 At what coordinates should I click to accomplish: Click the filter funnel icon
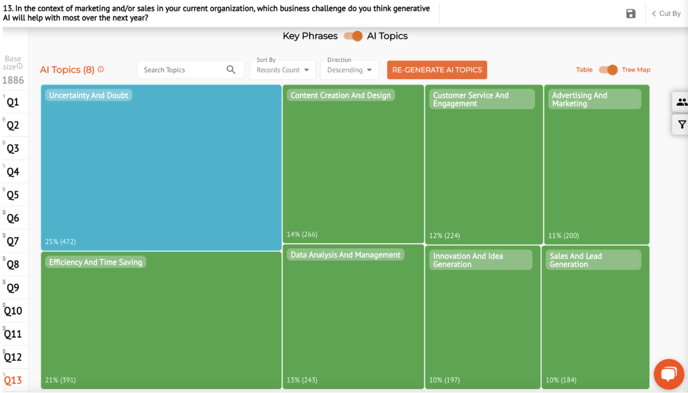[x=681, y=125]
